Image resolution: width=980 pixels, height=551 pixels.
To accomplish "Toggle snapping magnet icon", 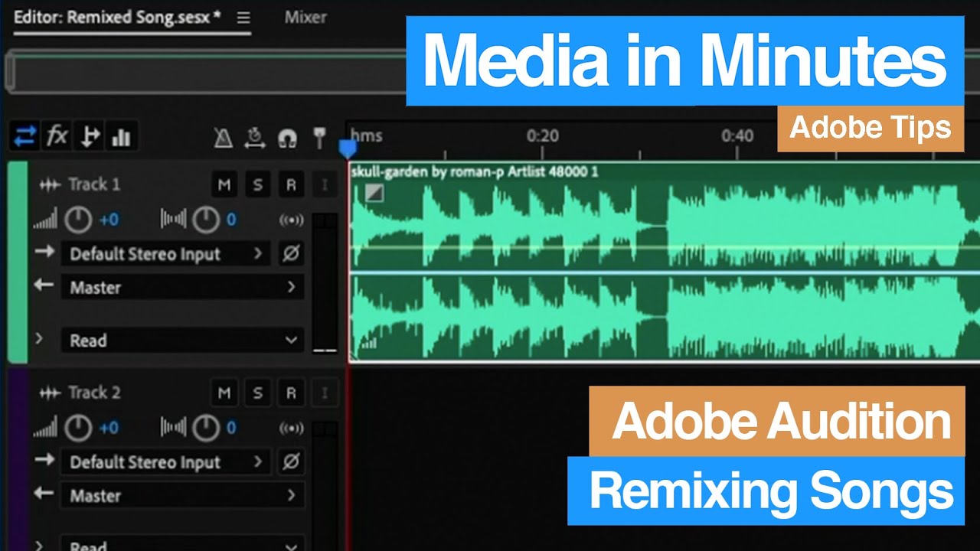I will (x=287, y=139).
